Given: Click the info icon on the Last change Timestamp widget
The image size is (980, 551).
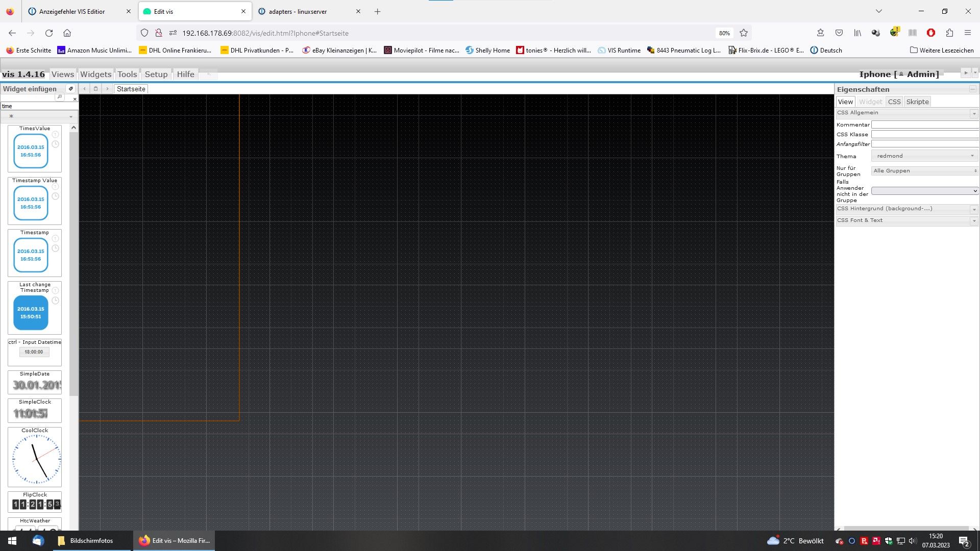Looking at the screenshot, I should 55,290.
